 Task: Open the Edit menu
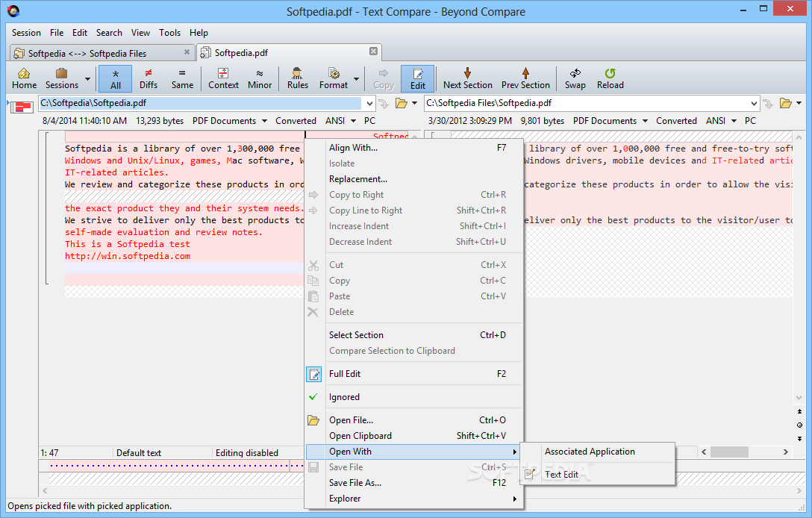coord(80,33)
